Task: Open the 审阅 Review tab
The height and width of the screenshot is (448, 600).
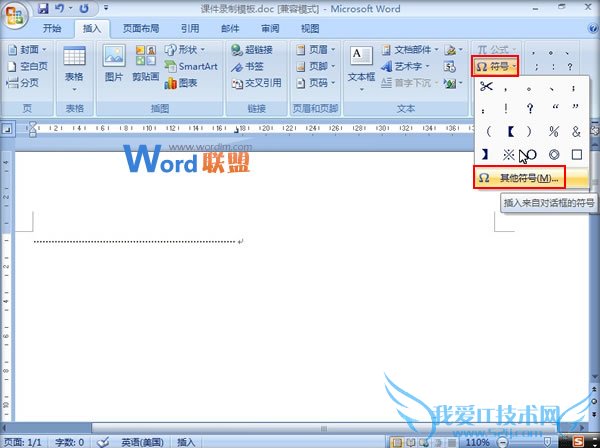Action: [270, 29]
